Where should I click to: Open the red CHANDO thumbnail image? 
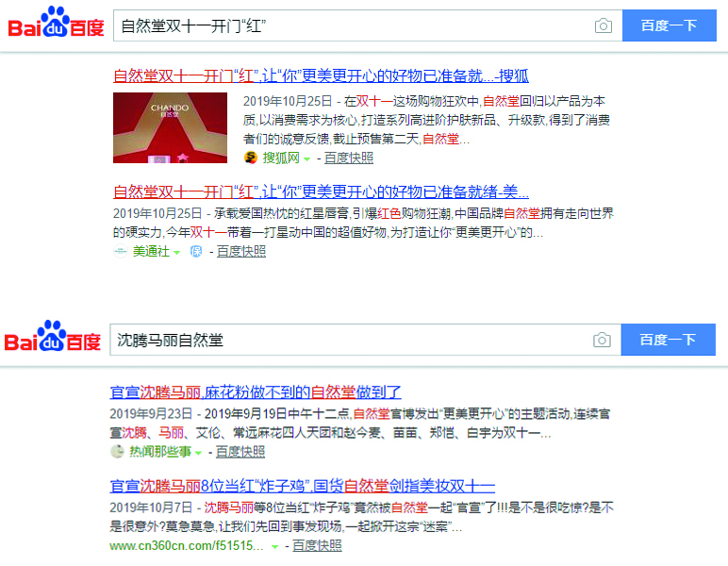pos(171,127)
